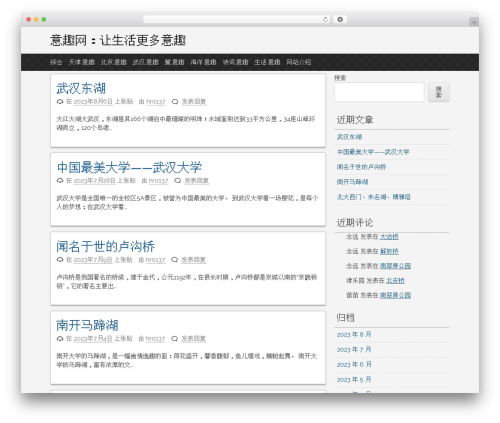Image resolution: width=500 pixels, height=423 pixels.
Task: Click author hr0137 in the 武汉东湖 post
Action: point(156,102)
